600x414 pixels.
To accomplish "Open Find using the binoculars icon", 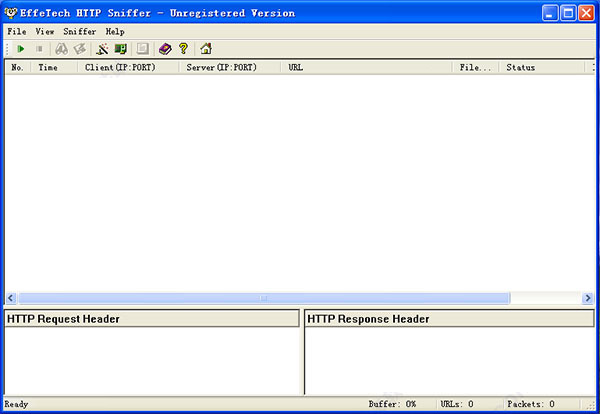I will click(x=61, y=49).
